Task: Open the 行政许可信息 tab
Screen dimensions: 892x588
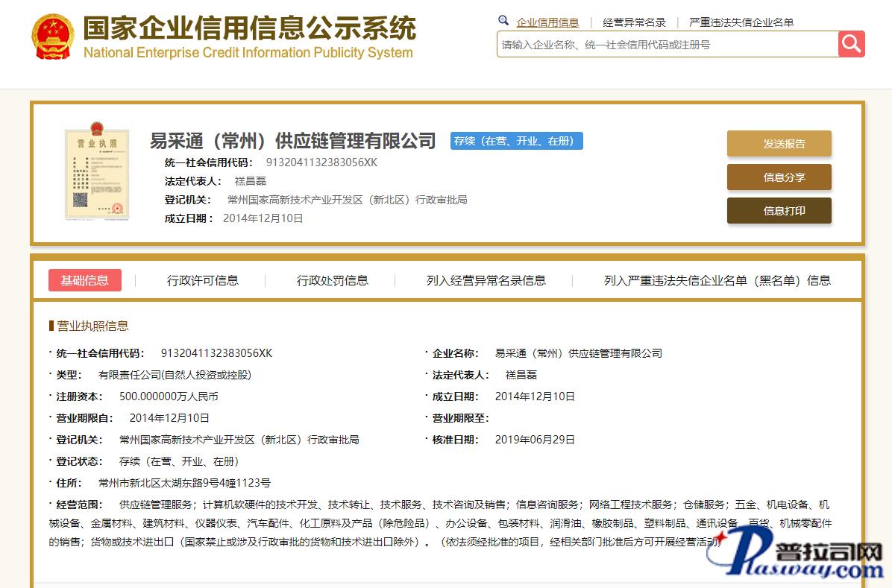Action: pos(202,280)
